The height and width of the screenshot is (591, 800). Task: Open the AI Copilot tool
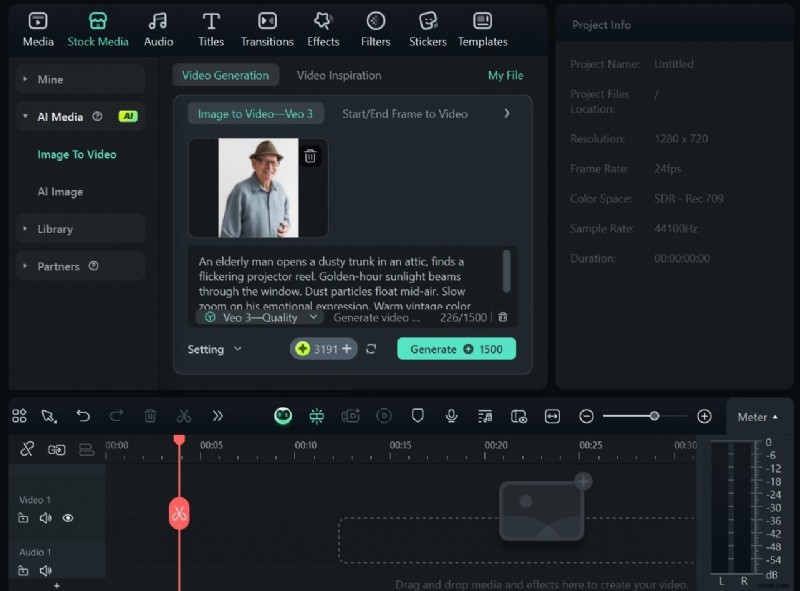point(283,415)
